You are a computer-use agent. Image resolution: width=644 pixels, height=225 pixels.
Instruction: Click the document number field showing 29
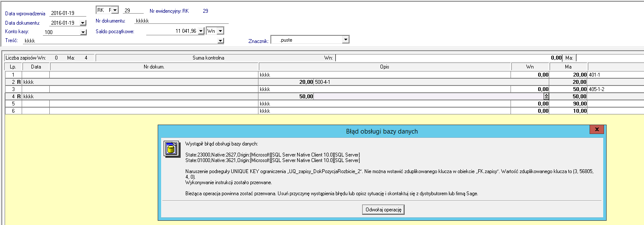pos(133,11)
